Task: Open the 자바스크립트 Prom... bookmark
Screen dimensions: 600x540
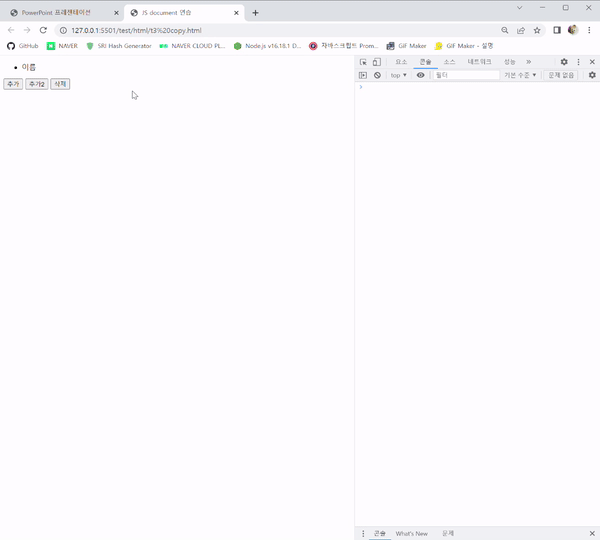Action: click(343, 46)
